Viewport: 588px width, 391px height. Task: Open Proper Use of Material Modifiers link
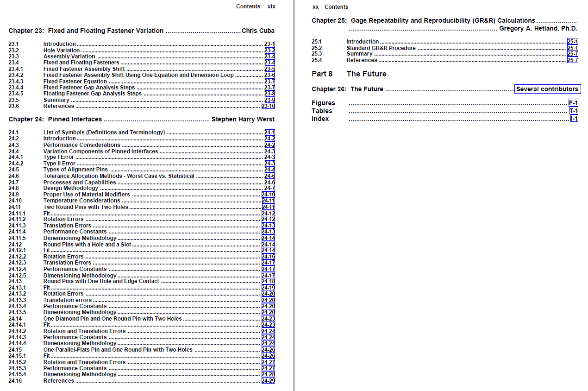[269, 195]
